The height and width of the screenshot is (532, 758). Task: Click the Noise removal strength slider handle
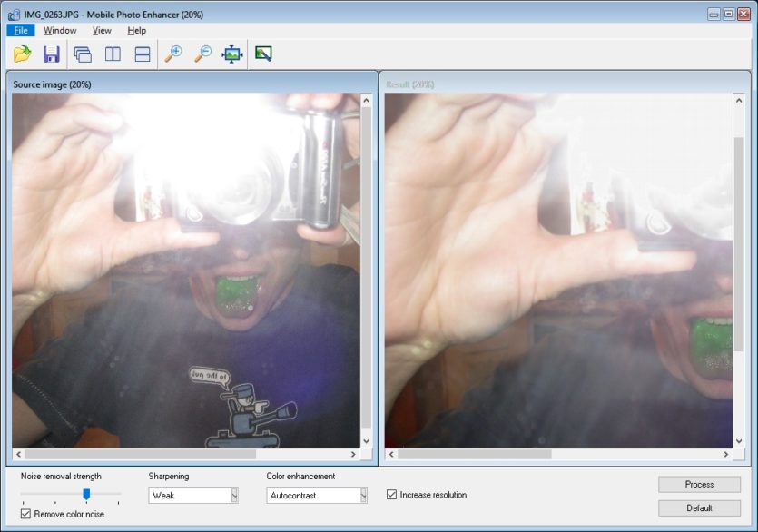click(x=86, y=494)
